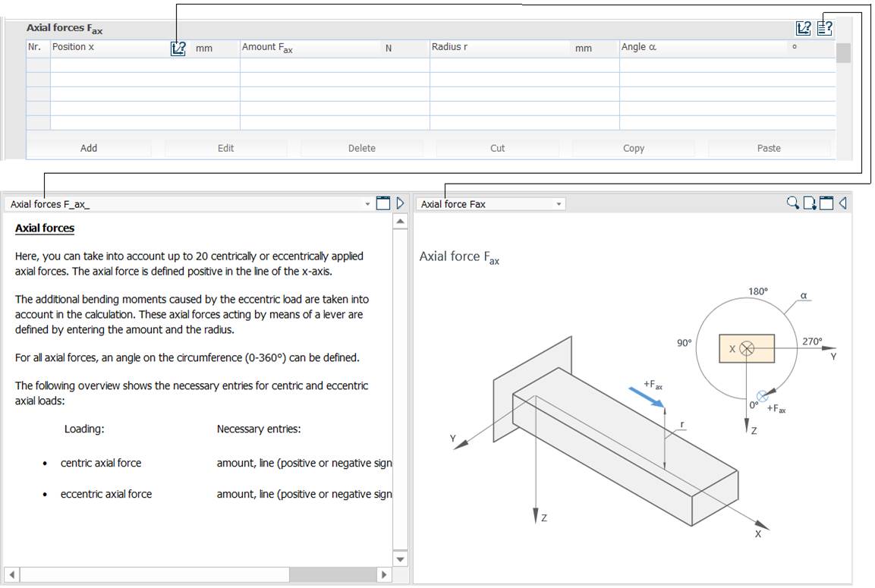This screenshot has height=588, width=875.
Task: Click help text horizontal scroll left arrow
Action: click(x=12, y=574)
